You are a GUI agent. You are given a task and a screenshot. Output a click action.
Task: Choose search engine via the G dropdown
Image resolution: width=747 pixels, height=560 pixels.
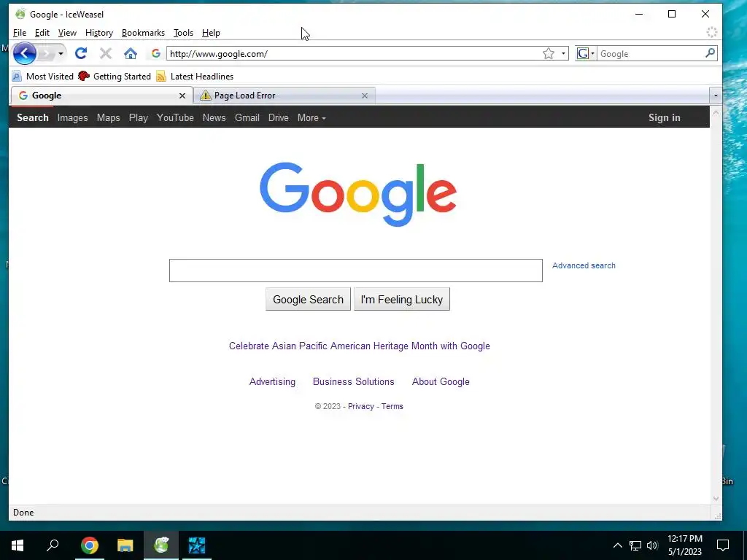click(586, 53)
